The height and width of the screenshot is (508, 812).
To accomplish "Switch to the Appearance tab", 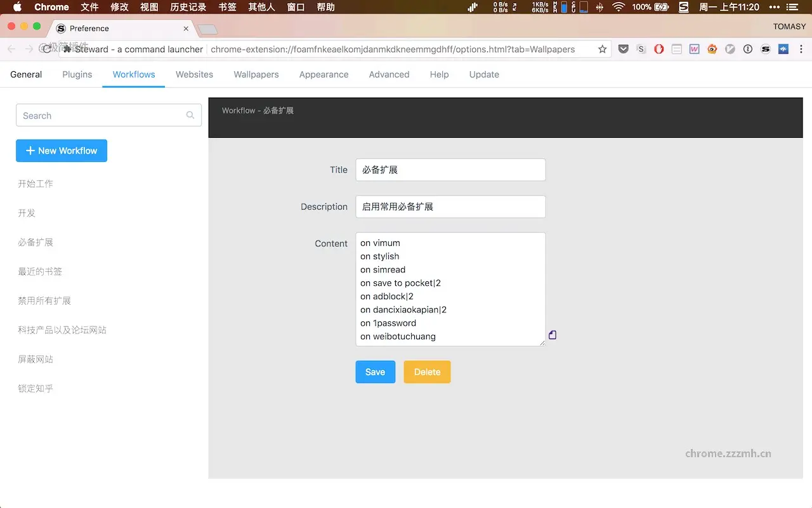I will pos(324,74).
